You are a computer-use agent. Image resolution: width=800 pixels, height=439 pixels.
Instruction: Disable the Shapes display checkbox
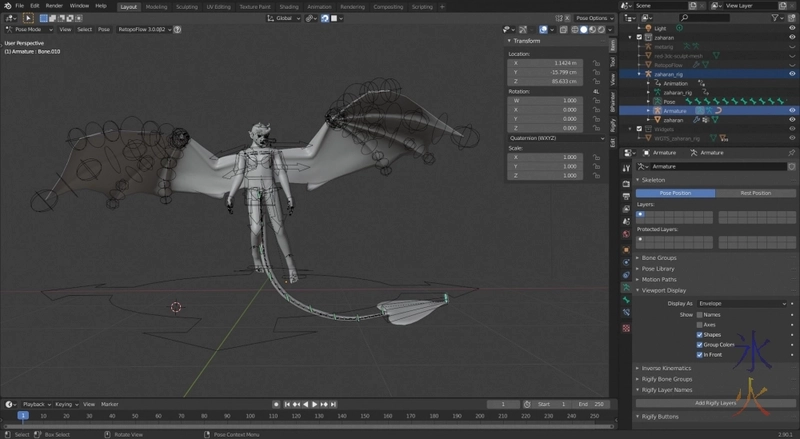point(699,334)
